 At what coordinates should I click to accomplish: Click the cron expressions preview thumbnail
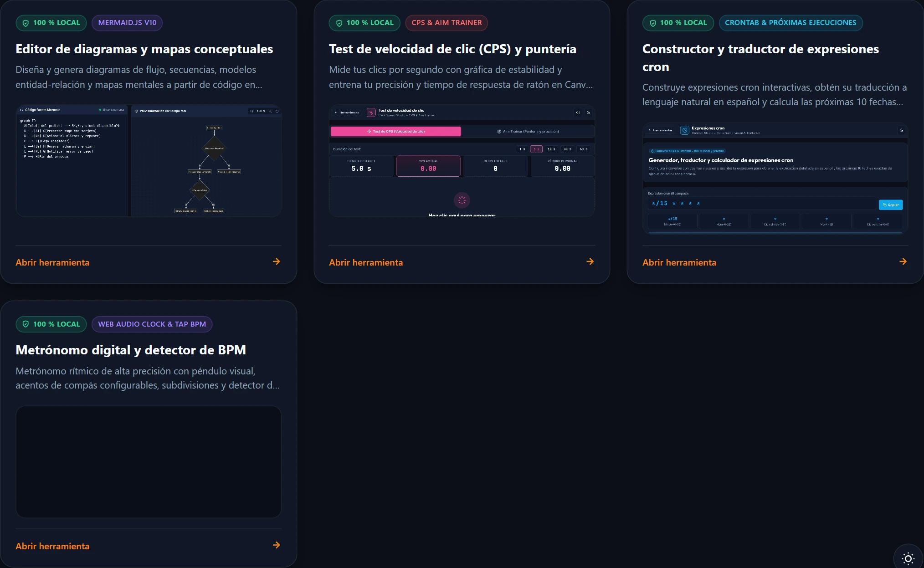pos(775,179)
